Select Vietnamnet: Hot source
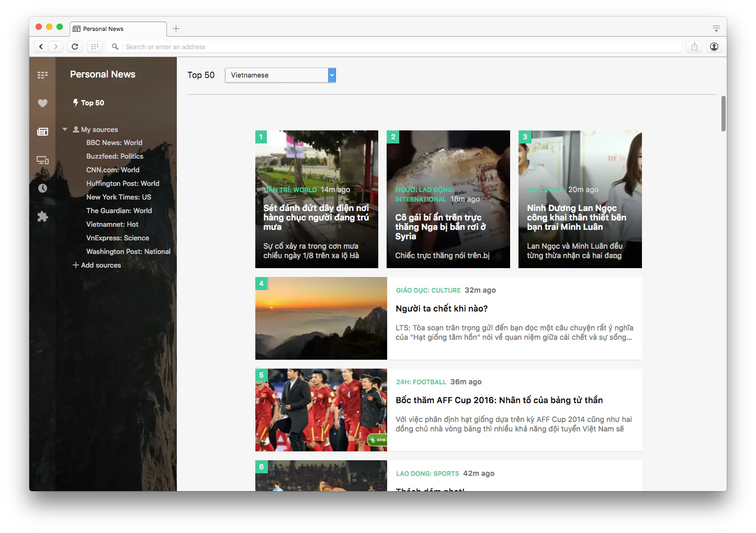This screenshot has width=756, height=533. pyautogui.click(x=112, y=224)
